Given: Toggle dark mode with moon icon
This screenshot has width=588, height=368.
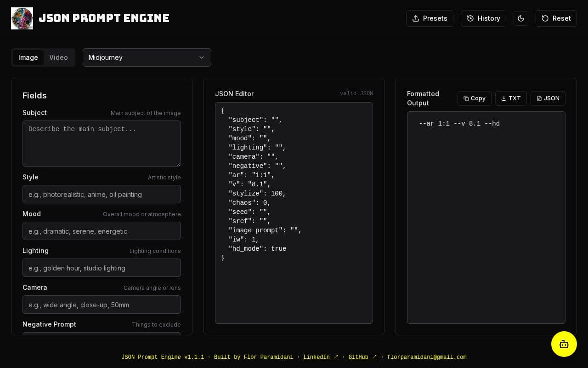Looking at the screenshot, I should [x=521, y=18].
